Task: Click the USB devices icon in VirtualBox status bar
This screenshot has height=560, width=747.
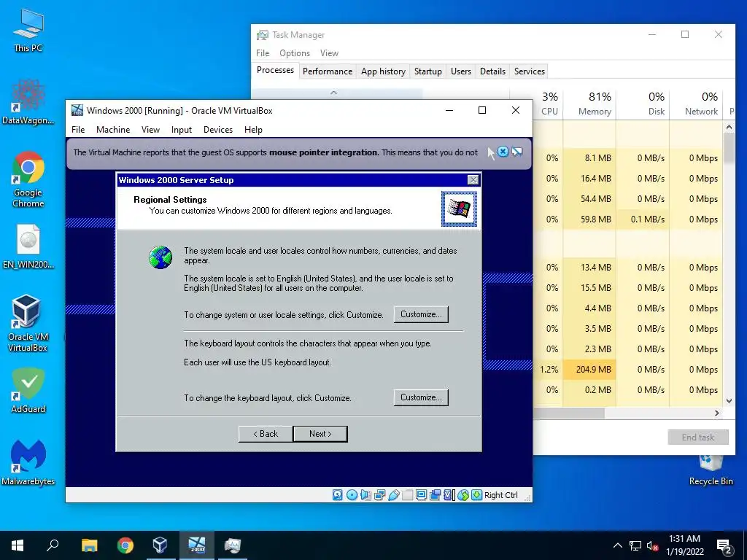Action: (x=393, y=495)
